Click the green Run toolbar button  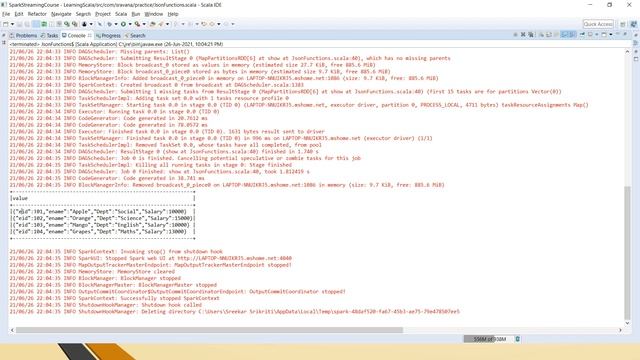pyautogui.click(x=123, y=24)
